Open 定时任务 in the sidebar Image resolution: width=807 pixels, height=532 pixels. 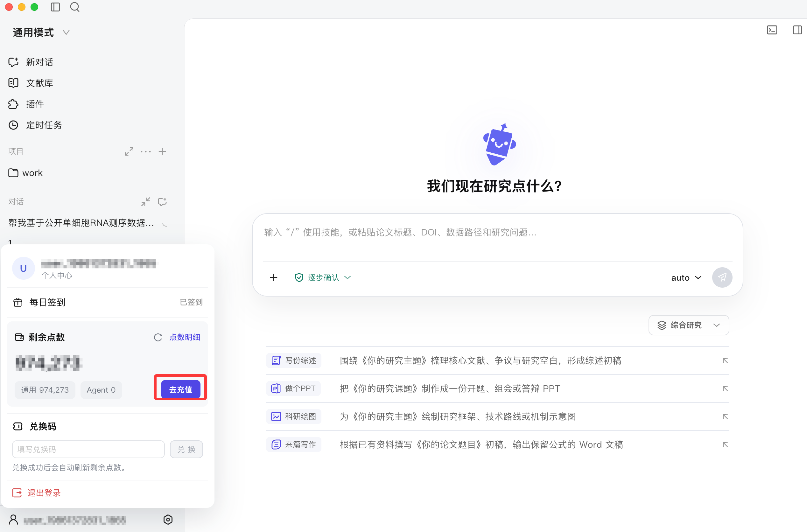pos(35,125)
